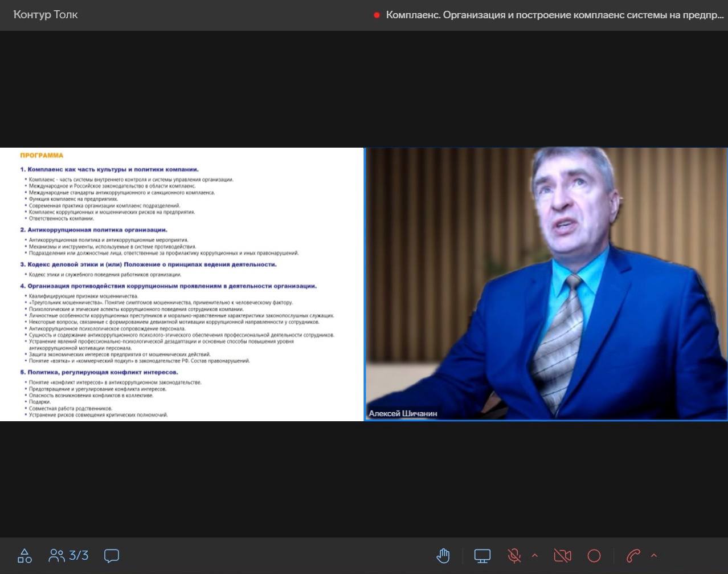Turn on the crossed-out camera
This screenshot has height=574, width=728.
(562, 556)
